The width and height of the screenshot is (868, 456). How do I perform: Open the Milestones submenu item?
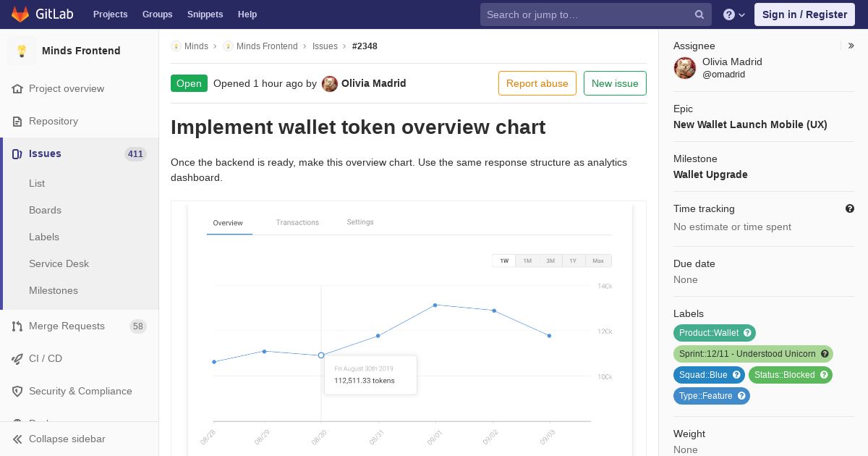coord(54,291)
